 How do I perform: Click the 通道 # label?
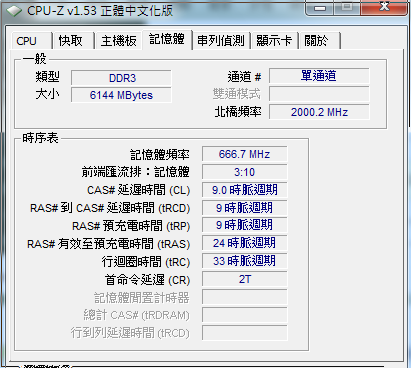click(x=244, y=77)
